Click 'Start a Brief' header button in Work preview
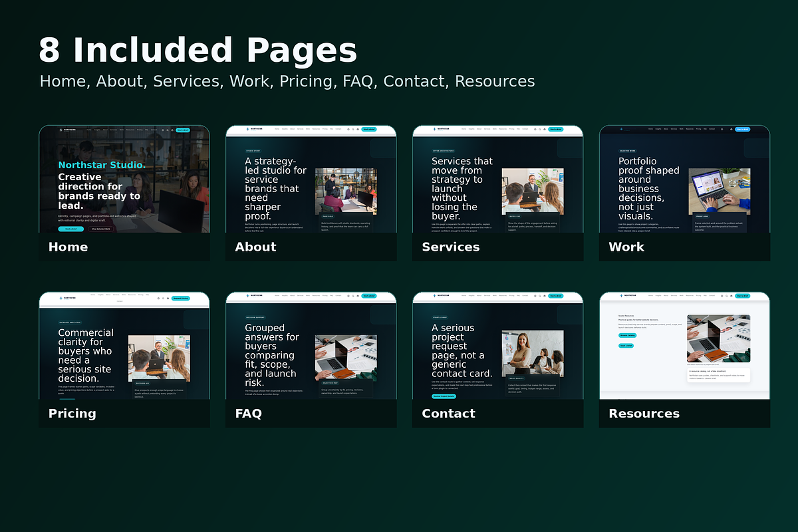Image resolution: width=798 pixels, height=532 pixels. 742,130
